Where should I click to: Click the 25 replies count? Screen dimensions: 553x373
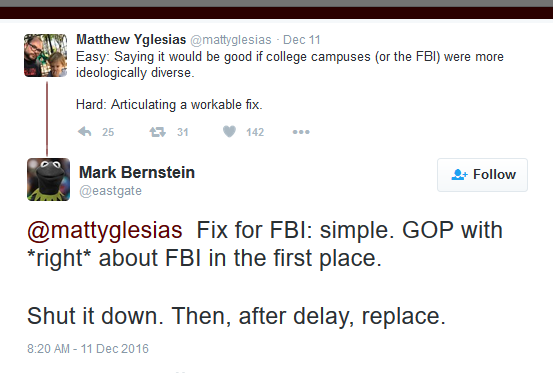tap(108, 132)
